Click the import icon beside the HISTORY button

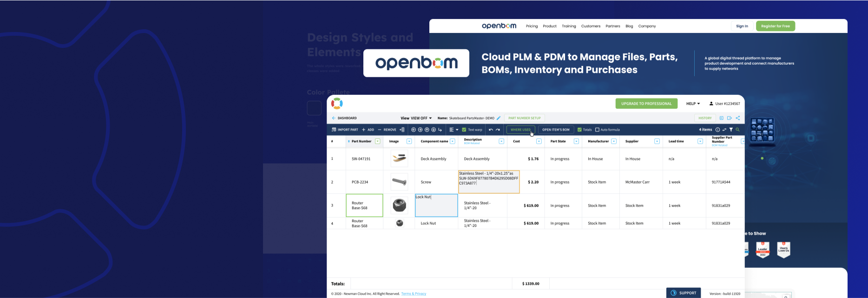[722, 118]
